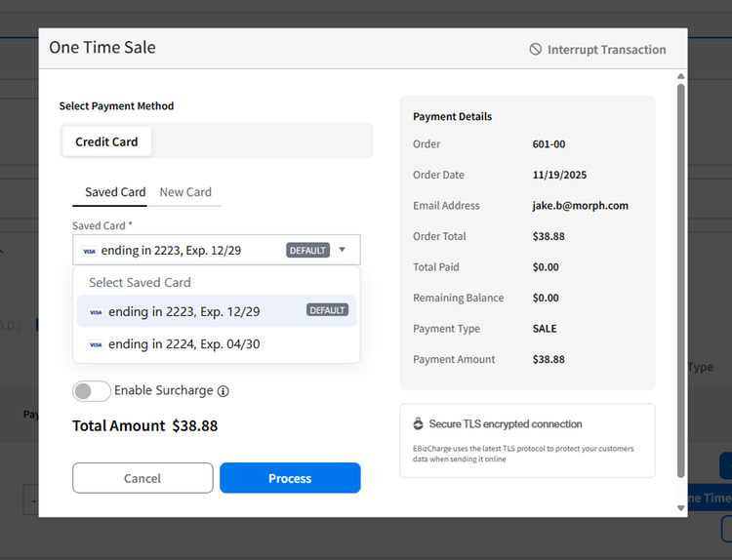Switch to the New Card tab

(185, 192)
